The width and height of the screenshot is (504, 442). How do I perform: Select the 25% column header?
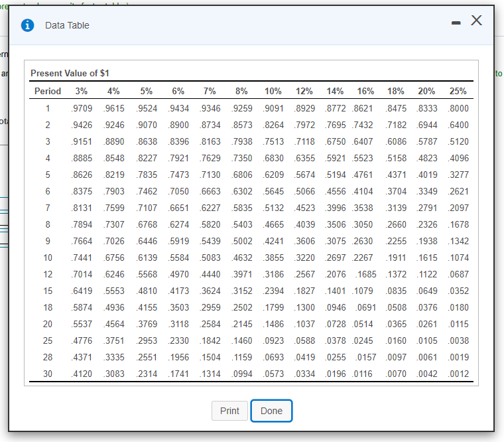pos(458,91)
